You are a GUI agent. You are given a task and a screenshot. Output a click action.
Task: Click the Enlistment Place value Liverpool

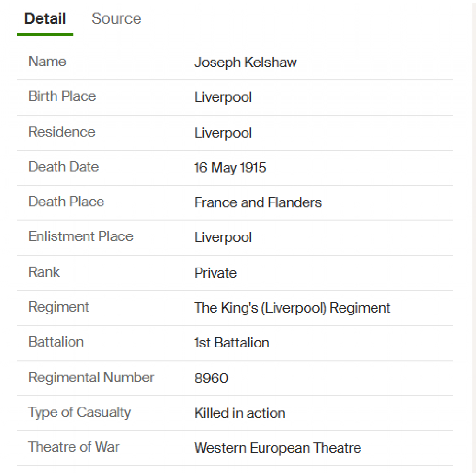pyautogui.click(x=223, y=237)
